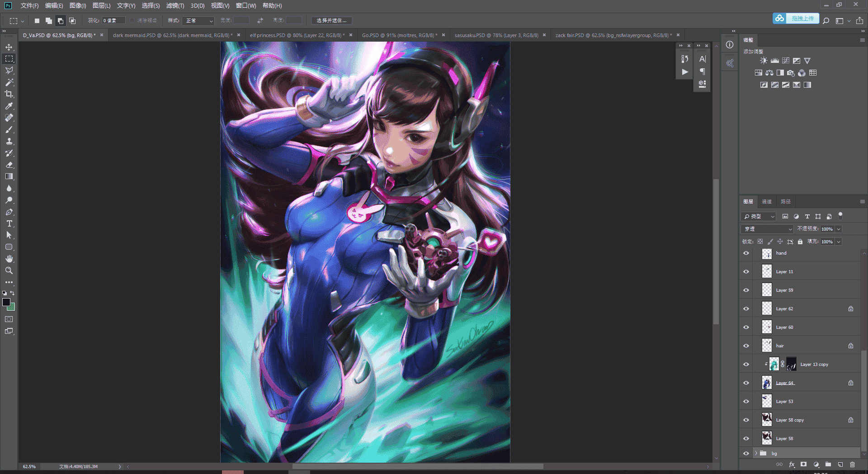Activate the Horizontal Type tool
The image size is (868, 474).
tap(9, 223)
